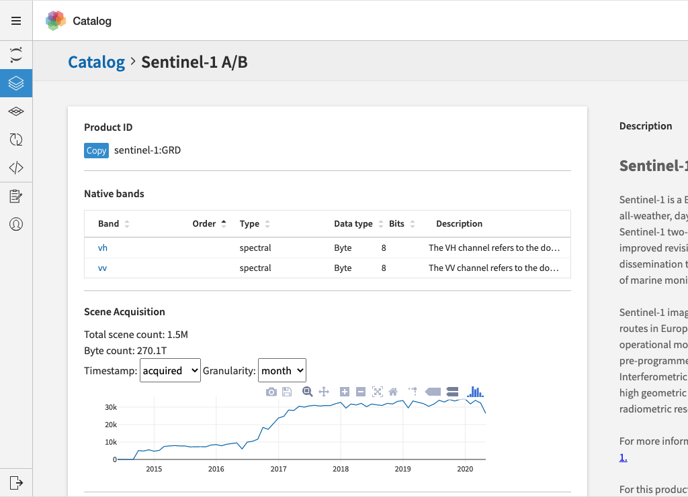This screenshot has height=497, width=688.
Task: Click 'Native bands' section heading
Action: click(114, 193)
